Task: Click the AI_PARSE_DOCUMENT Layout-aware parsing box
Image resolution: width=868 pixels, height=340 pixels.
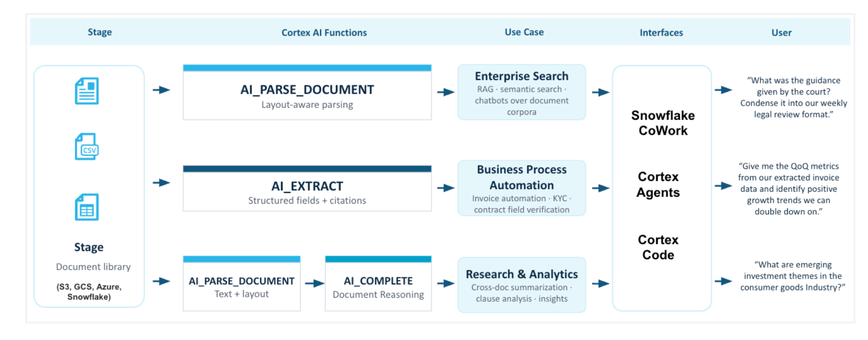Action: (x=307, y=92)
